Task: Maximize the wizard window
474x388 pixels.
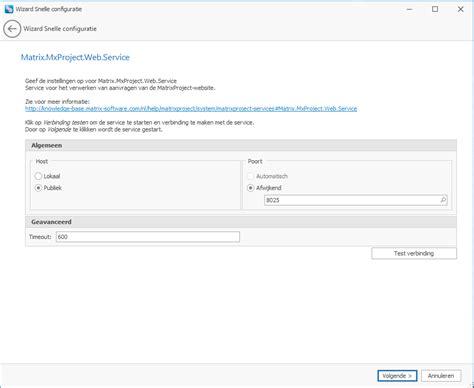Action: point(435,9)
